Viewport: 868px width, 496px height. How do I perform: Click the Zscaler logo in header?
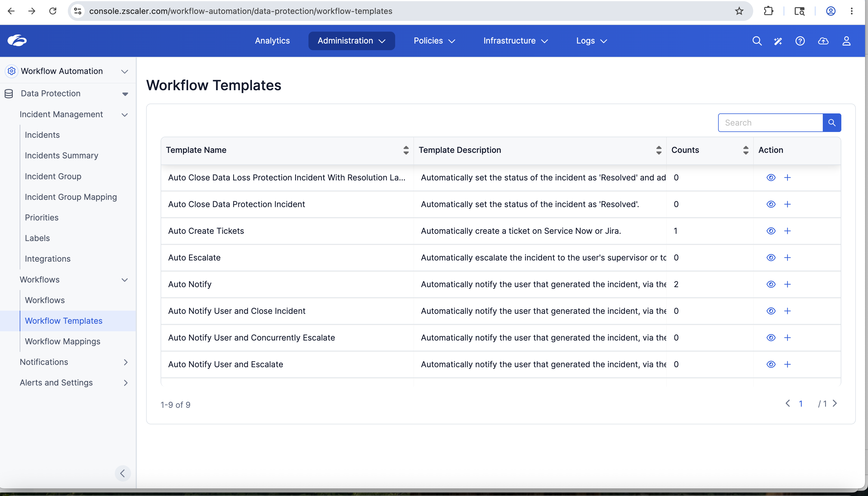click(x=17, y=41)
